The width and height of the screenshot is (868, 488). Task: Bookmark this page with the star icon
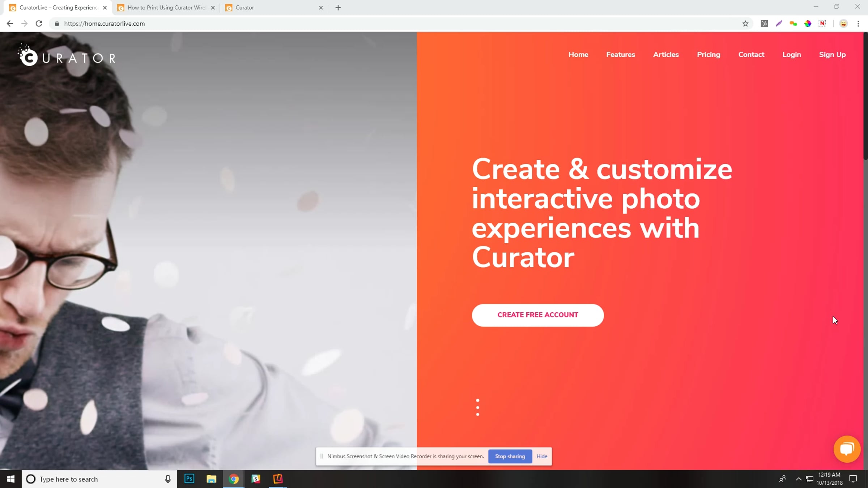tap(745, 23)
